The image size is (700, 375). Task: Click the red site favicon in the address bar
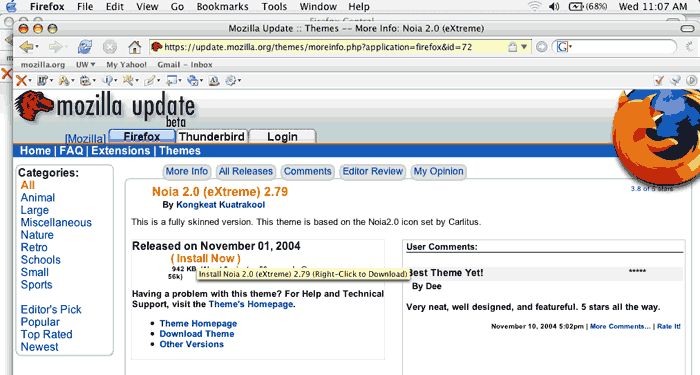tap(156, 46)
